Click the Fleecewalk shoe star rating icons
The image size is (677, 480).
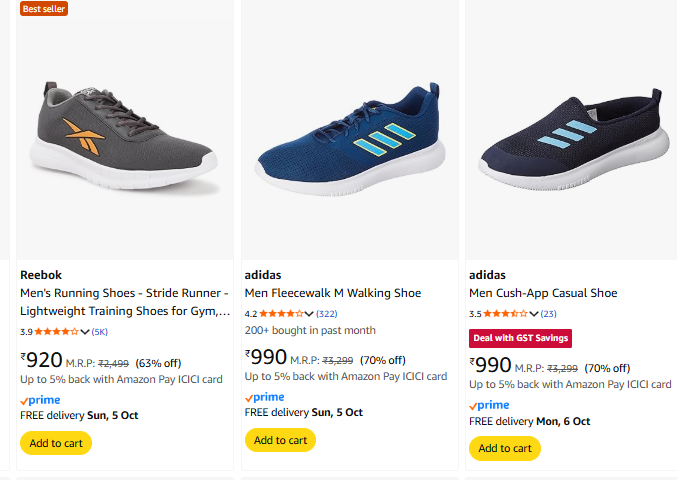click(280, 313)
